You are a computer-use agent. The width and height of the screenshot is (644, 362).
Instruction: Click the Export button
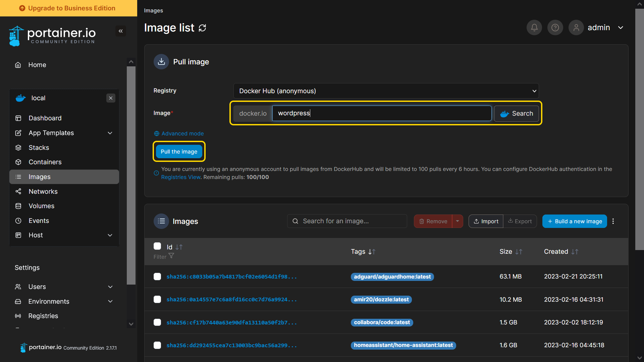[x=520, y=221]
